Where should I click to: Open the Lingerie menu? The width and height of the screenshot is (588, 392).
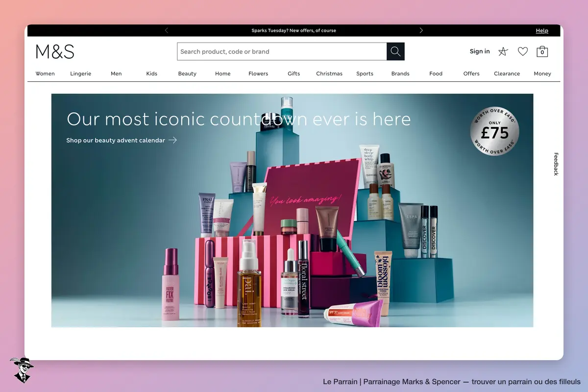[x=81, y=73]
